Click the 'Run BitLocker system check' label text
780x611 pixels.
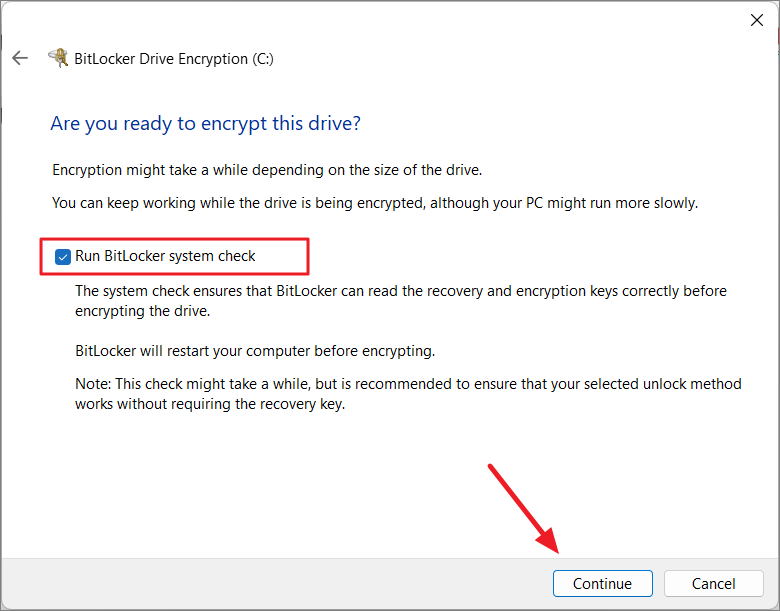point(165,256)
